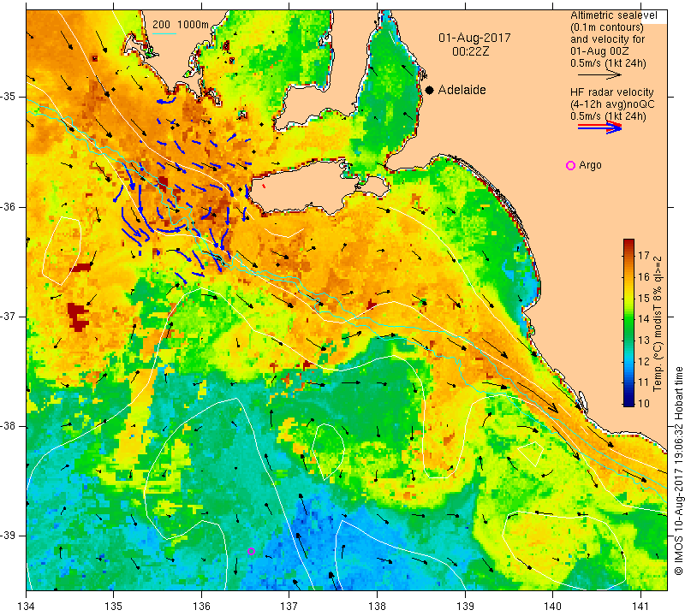Click the Argo legend label

[590, 165]
